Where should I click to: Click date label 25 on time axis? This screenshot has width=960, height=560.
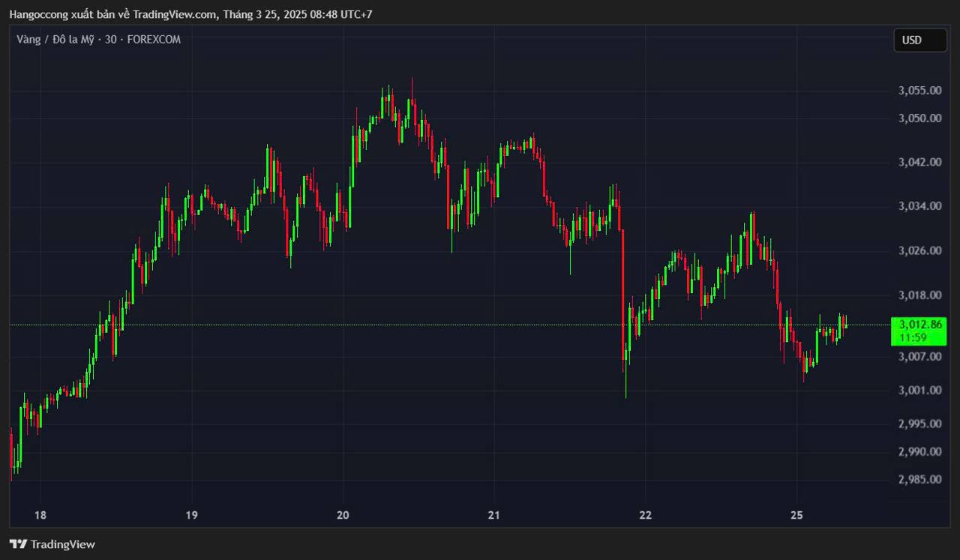pyautogui.click(x=796, y=515)
